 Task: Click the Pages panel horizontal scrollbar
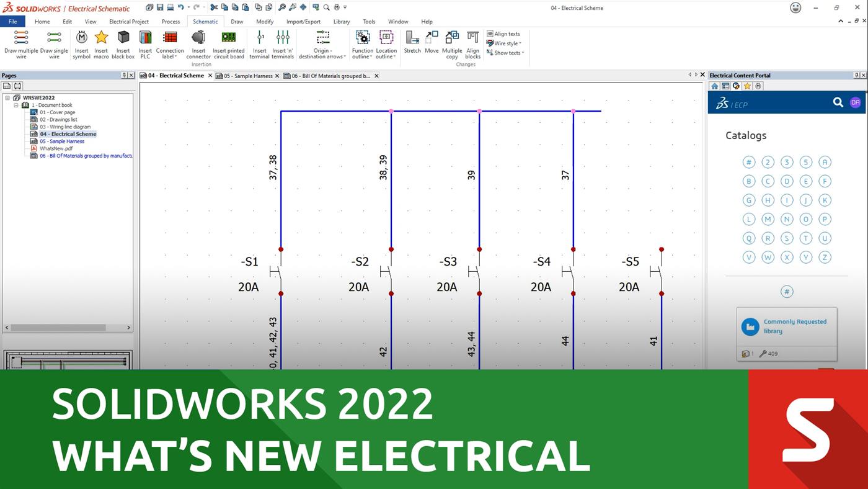coord(59,328)
